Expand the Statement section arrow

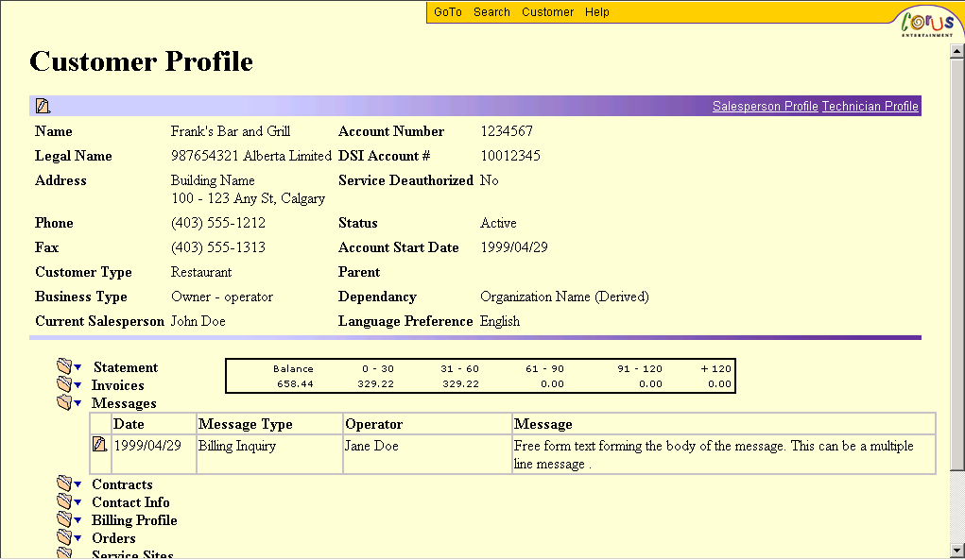tap(78, 367)
